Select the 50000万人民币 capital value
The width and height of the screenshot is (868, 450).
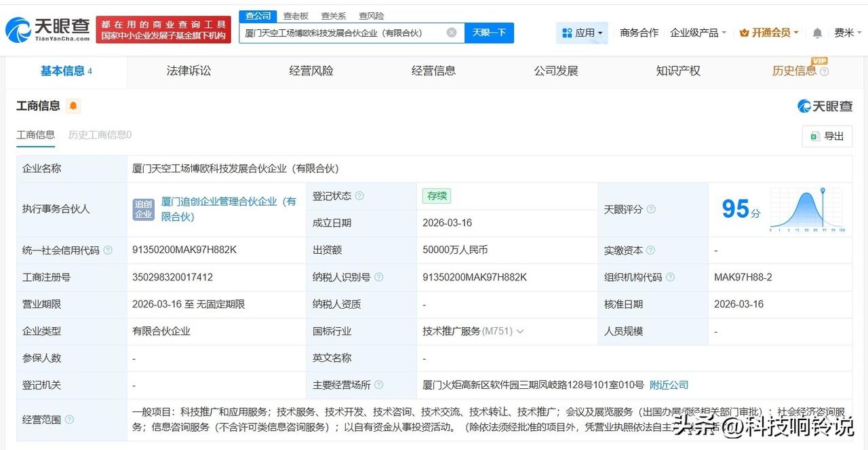[x=455, y=250]
